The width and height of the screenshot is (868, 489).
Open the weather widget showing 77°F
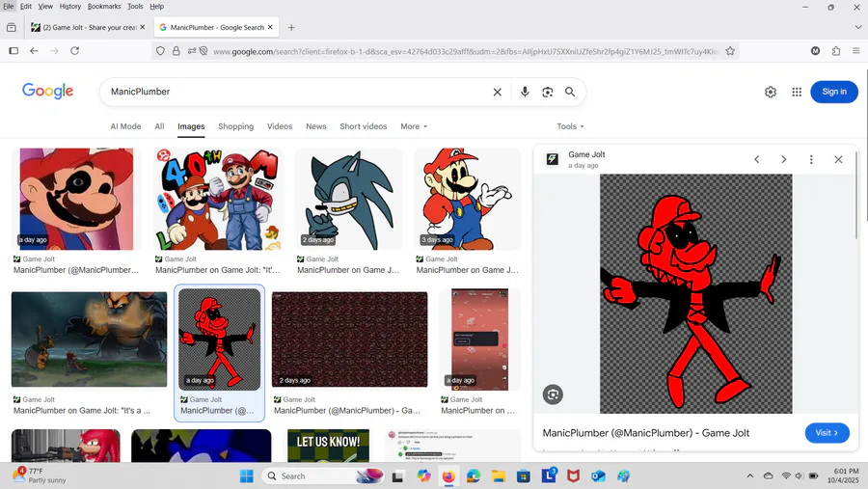pyautogui.click(x=40, y=475)
